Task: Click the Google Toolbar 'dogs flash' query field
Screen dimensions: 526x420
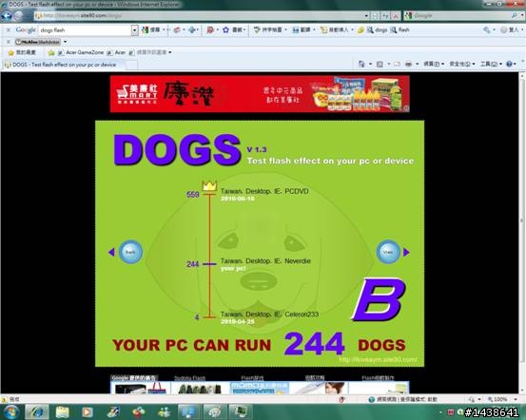Action: coord(85,29)
